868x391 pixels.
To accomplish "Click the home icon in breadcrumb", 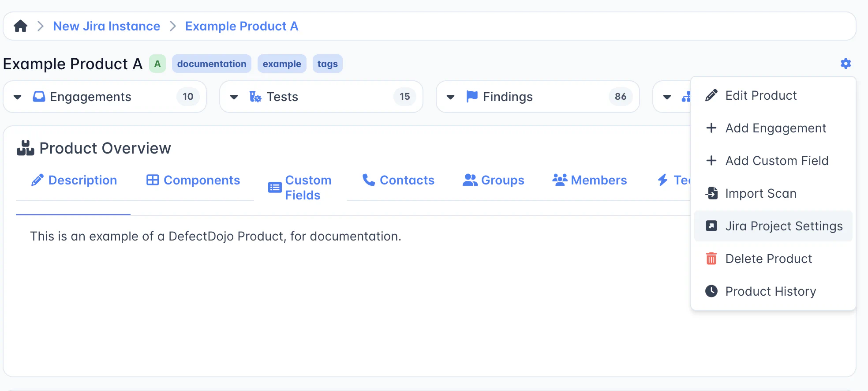I will [20, 26].
